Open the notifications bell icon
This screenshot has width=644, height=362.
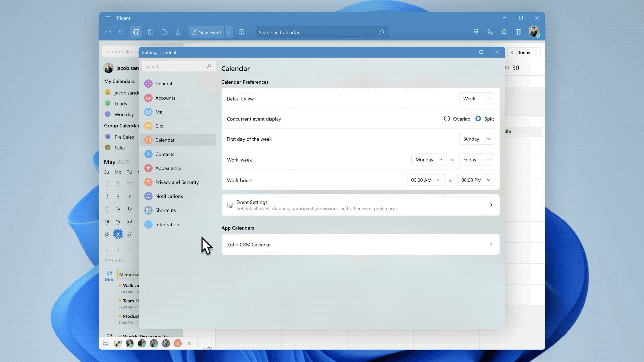click(504, 32)
